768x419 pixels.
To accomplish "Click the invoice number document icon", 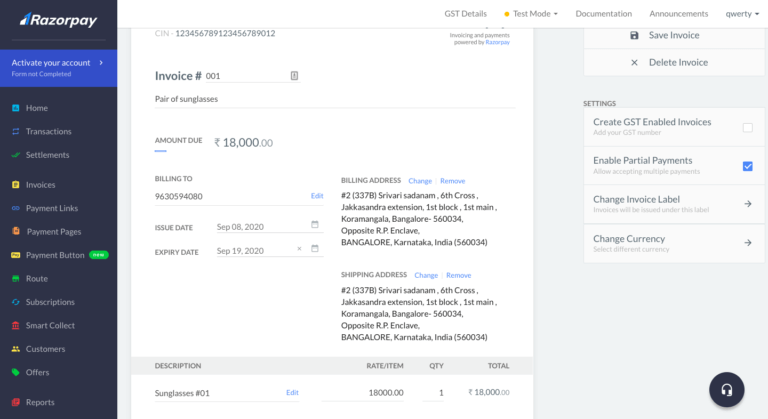I will point(294,76).
